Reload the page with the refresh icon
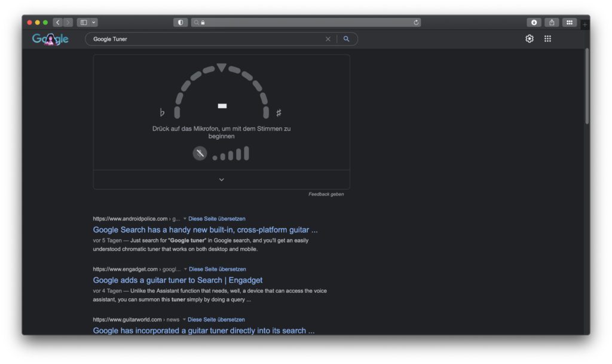This screenshot has height=364, width=612. (416, 23)
